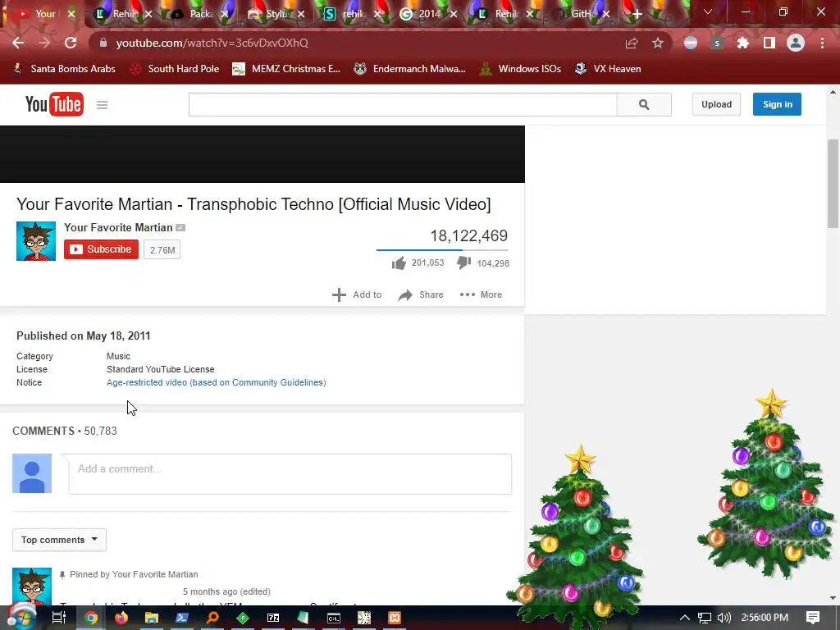Click the volume speaker tray icon
The width and height of the screenshot is (840, 630).
click(x=724, y=618)
